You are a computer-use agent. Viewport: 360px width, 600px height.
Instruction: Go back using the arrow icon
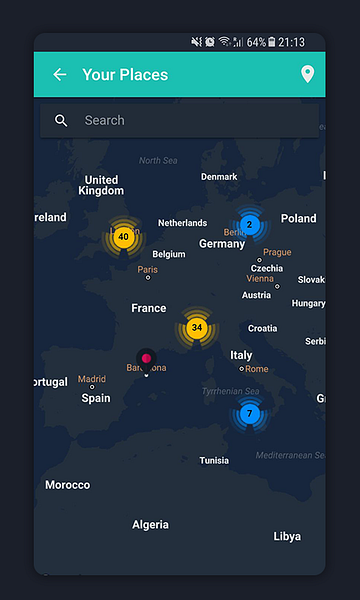click(x=60, y=74)
